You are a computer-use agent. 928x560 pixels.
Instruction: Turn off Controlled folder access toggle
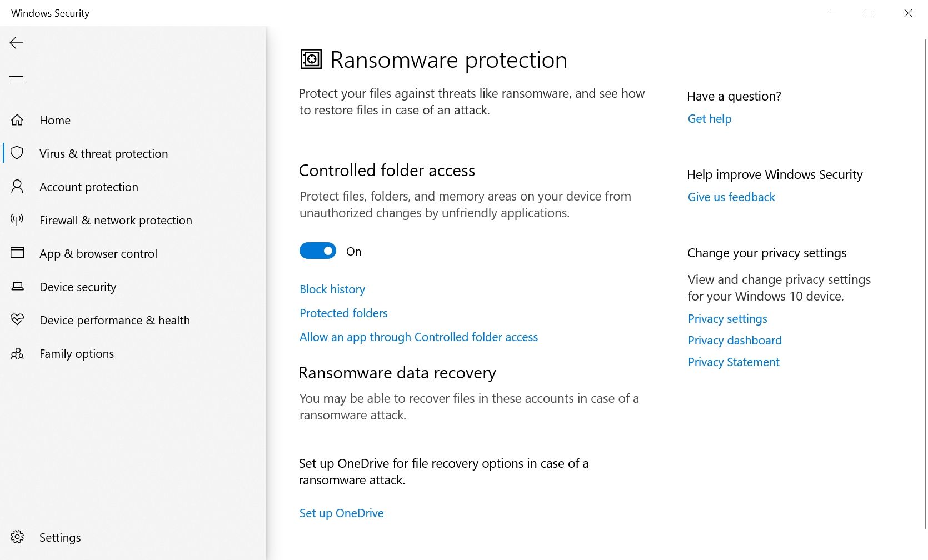(x=318, y=251)
